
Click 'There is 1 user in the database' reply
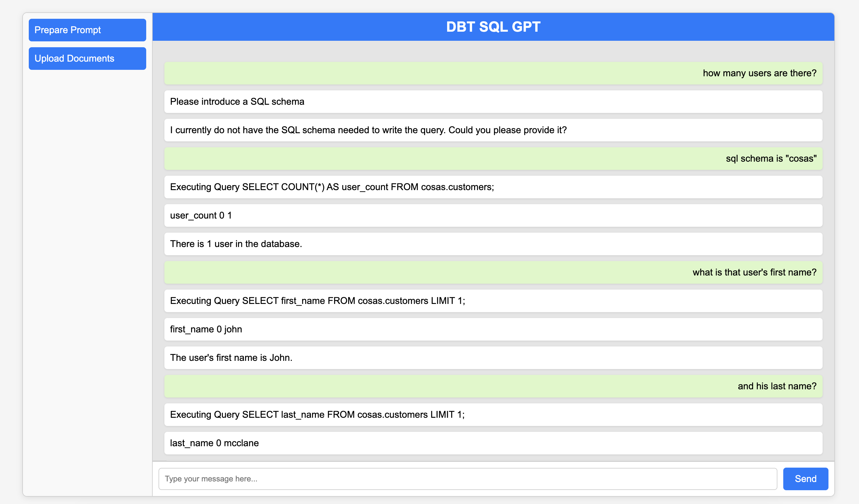pos(236,244)
